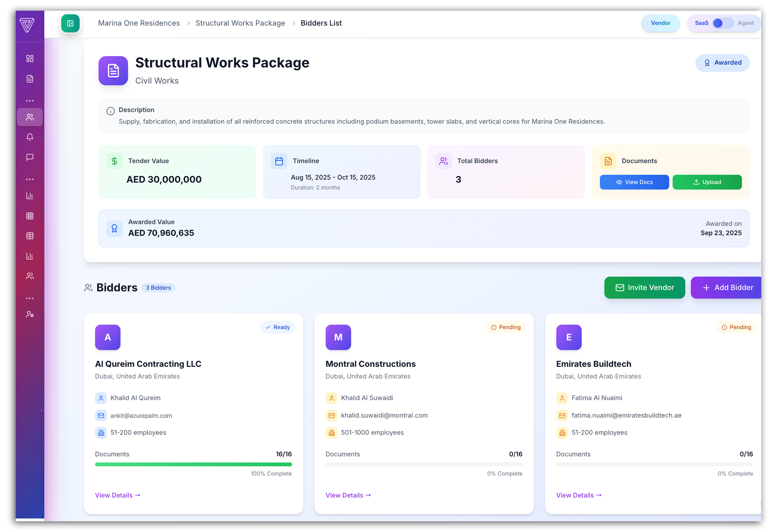Click the sidebar collapse toggle icon
This screenshot has width=777, height=532.
tap(70, 24)
